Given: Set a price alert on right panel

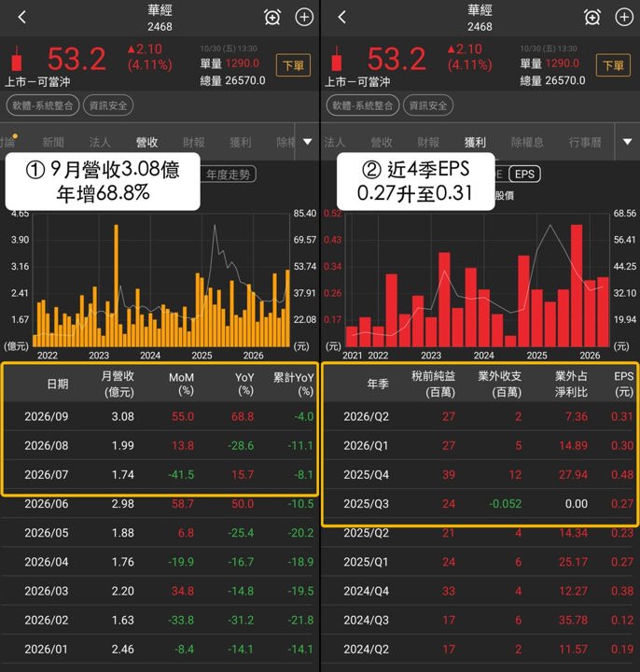Looking at the screenshot, I should pyautogui.click(x=592, y=17).
